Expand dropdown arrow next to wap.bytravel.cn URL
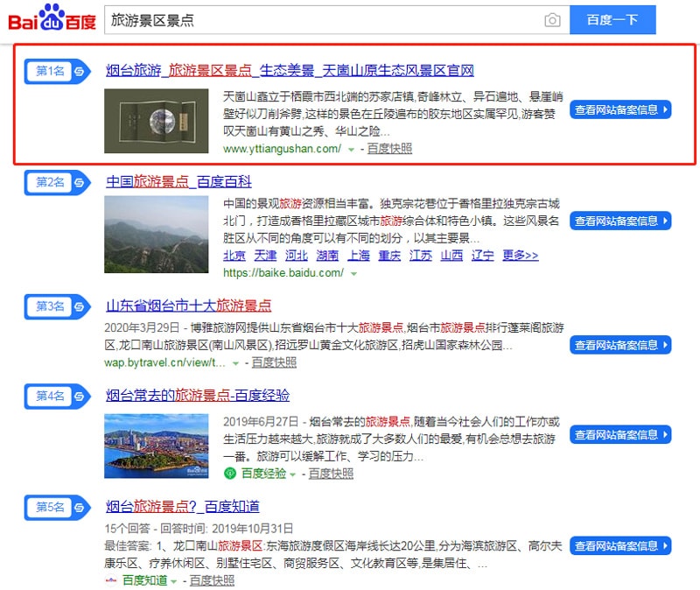 [x=235, y=363]
